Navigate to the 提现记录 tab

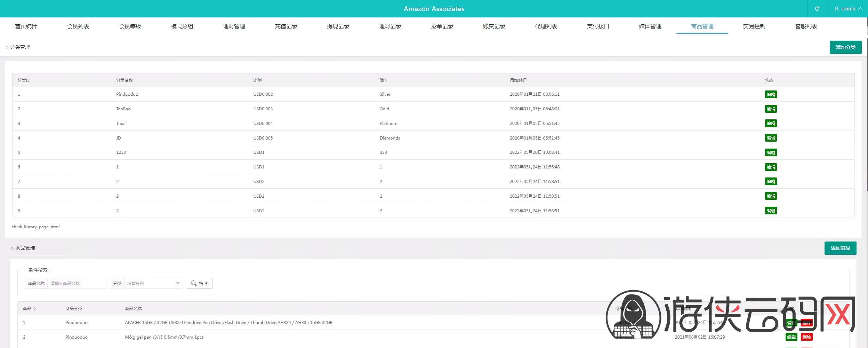coord(338,26)
